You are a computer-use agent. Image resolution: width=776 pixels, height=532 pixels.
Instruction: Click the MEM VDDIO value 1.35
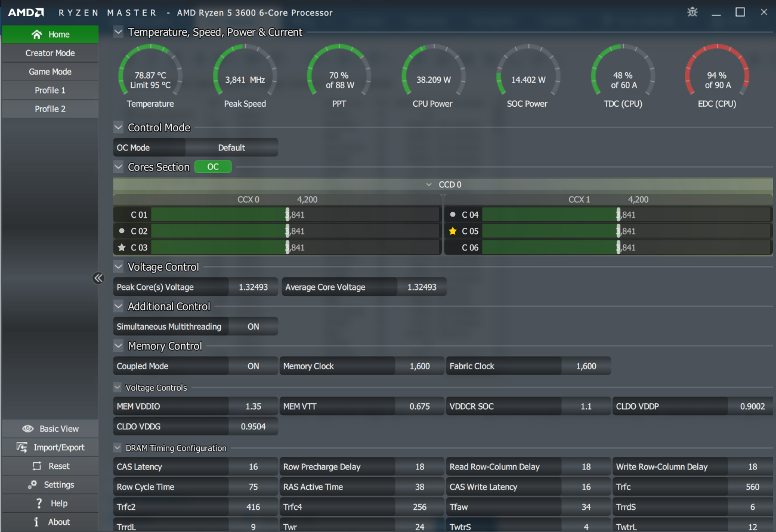[x=253, y=407]
